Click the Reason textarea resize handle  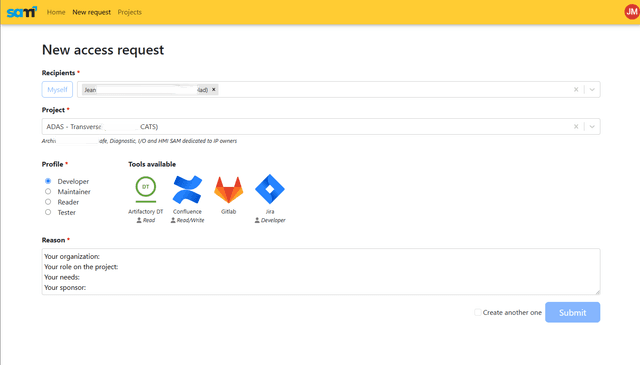point(597,292)
